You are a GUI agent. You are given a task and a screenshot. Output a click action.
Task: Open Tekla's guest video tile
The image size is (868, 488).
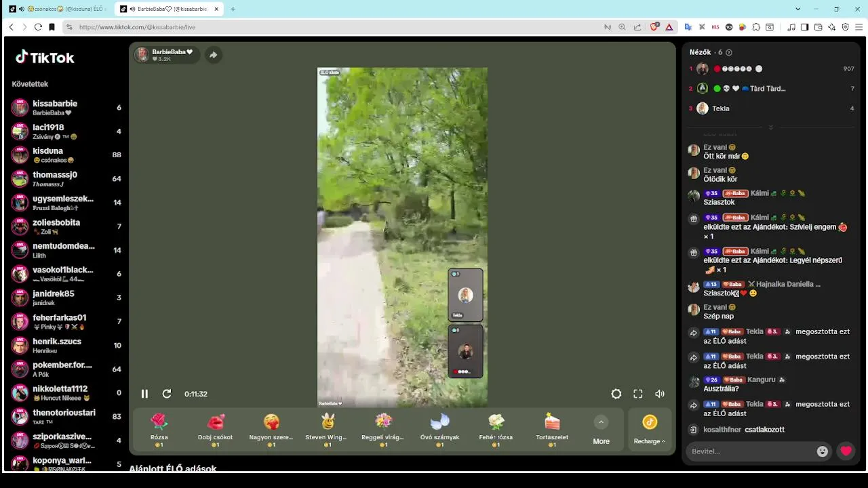click(x=465, y=295)
